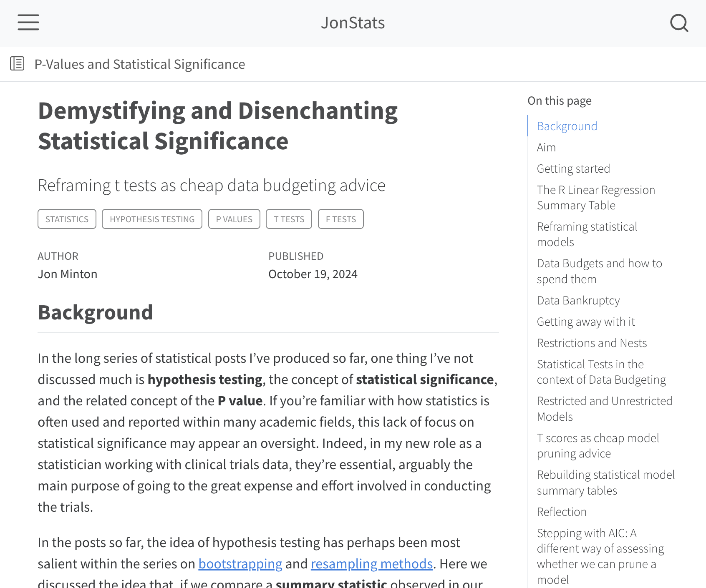
Task: Go to R Linear Regression Summary Table
Action: click(x=595, y=198)
